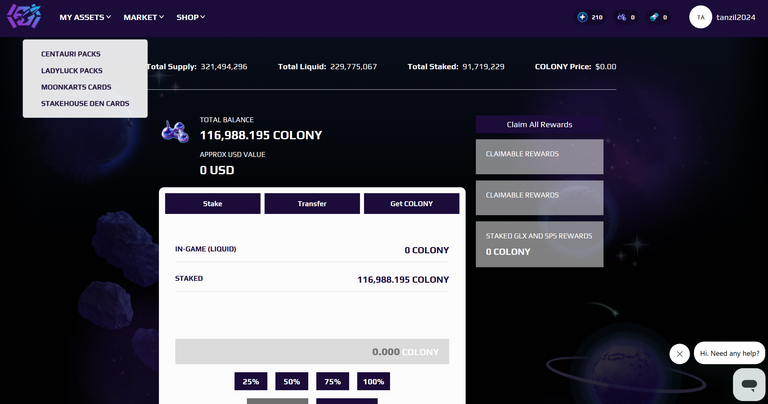Set amount to 50%
768x404 pixels.
(291, 381)
